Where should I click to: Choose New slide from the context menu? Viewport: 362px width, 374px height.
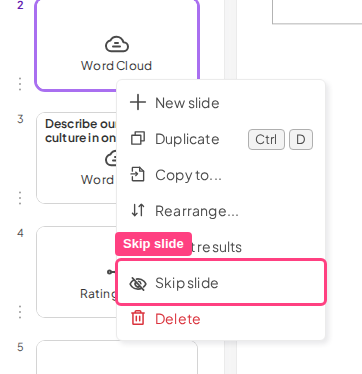tap(221, 103)
